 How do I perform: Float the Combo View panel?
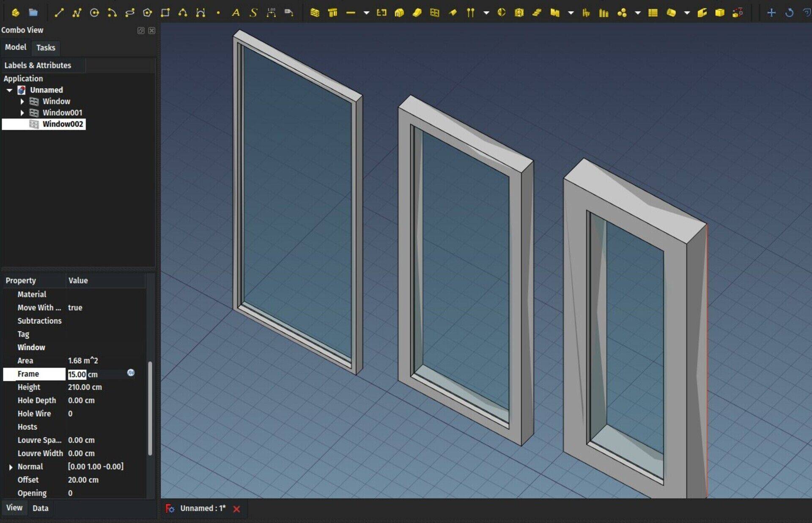point(141,30)
